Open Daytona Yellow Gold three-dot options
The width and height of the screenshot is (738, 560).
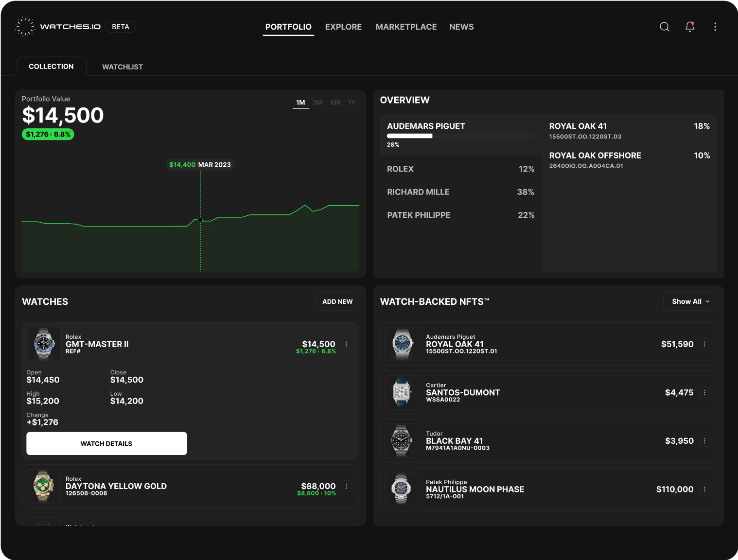[x=347, y=486]
